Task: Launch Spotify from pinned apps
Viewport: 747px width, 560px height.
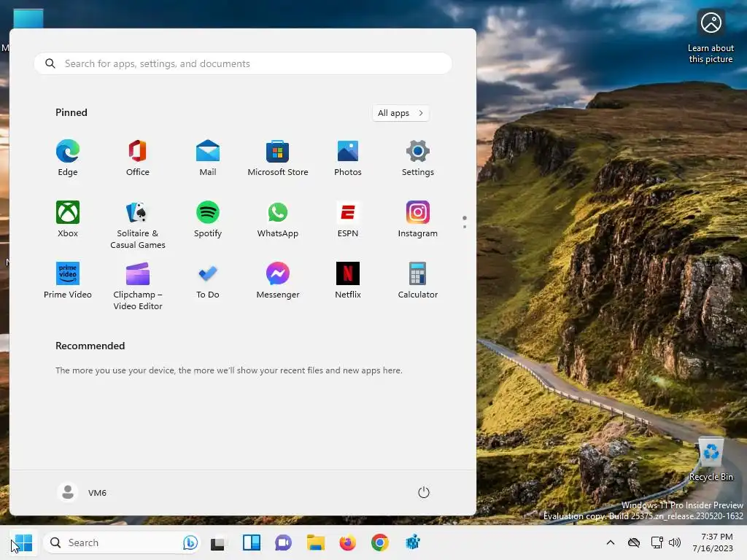Action: tap(208, 219)
